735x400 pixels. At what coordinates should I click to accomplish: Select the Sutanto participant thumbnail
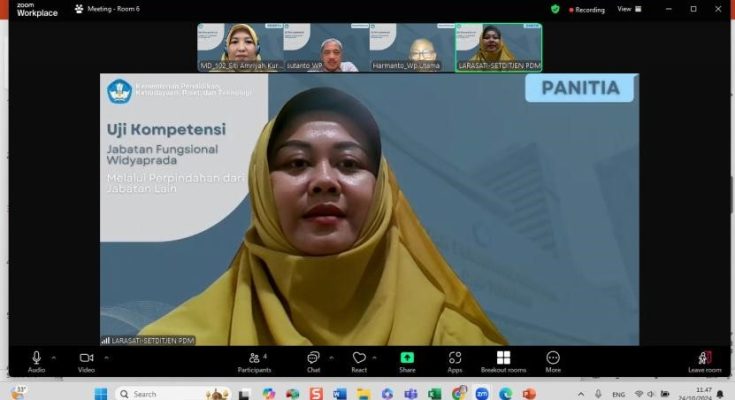click(327, 47)
